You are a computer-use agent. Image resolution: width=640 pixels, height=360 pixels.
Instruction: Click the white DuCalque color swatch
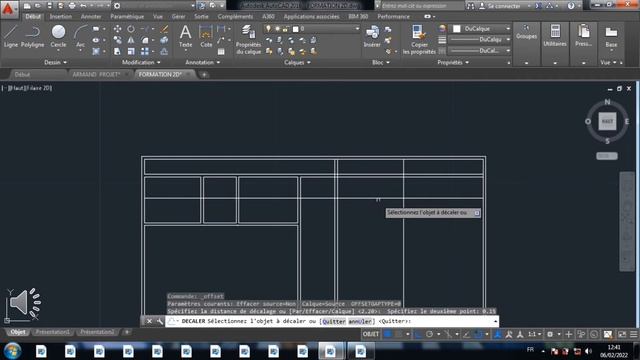click(457, 29)
